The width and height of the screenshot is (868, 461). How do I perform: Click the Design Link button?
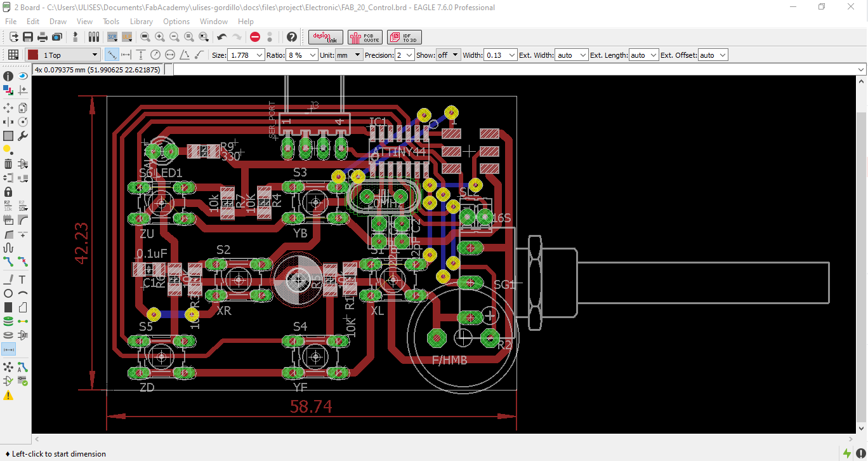[x=325, y=37]
